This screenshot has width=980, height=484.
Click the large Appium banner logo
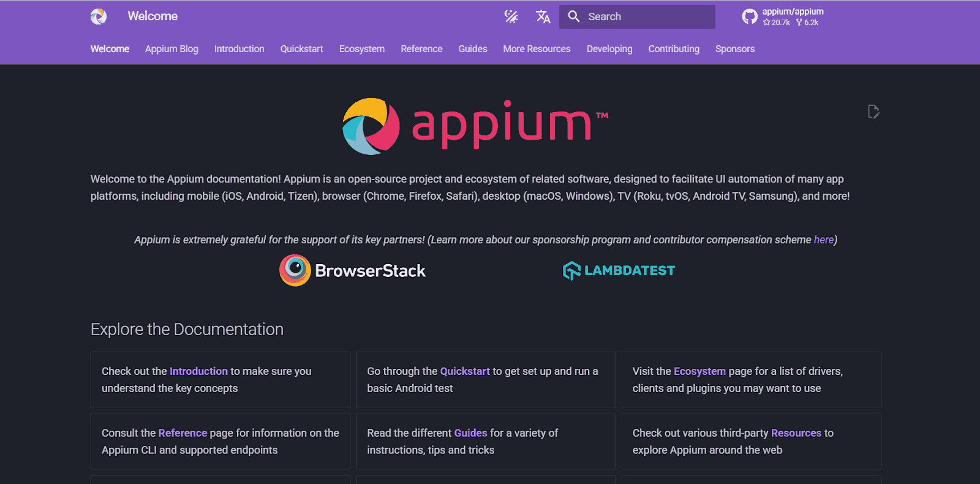(x=475, y=126)
